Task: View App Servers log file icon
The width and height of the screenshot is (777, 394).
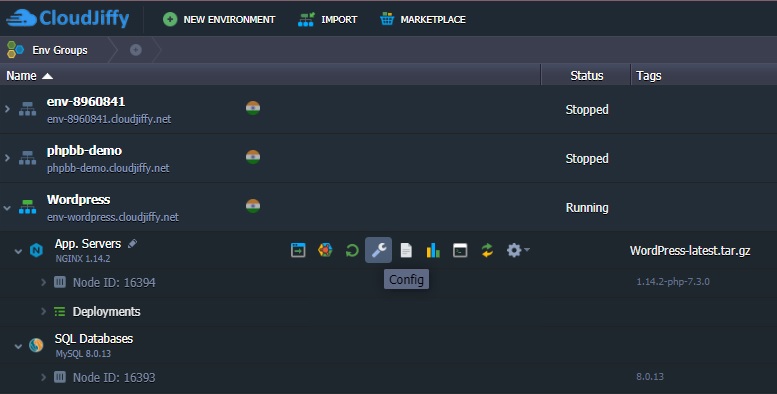Action: (x=406, y=250)
